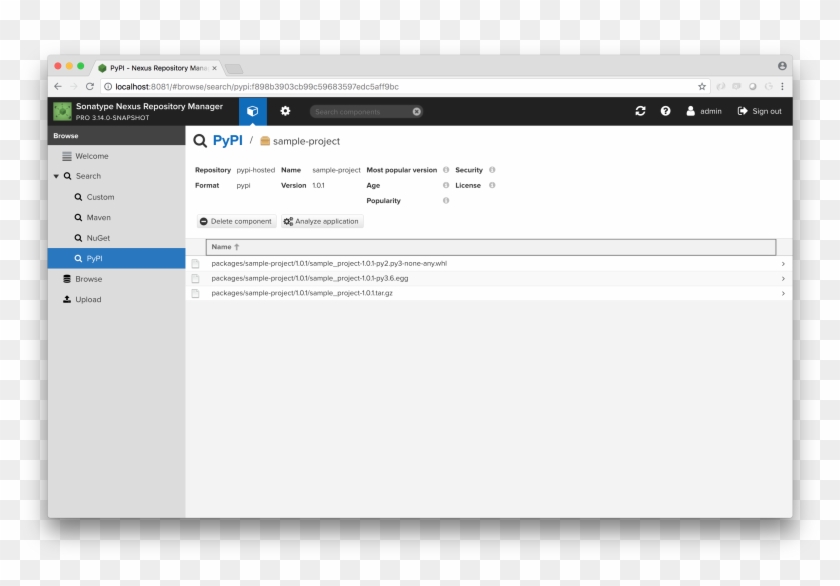Click info icon beside Most popular version
Screen dimensions: 840x586
pos(446,170)
